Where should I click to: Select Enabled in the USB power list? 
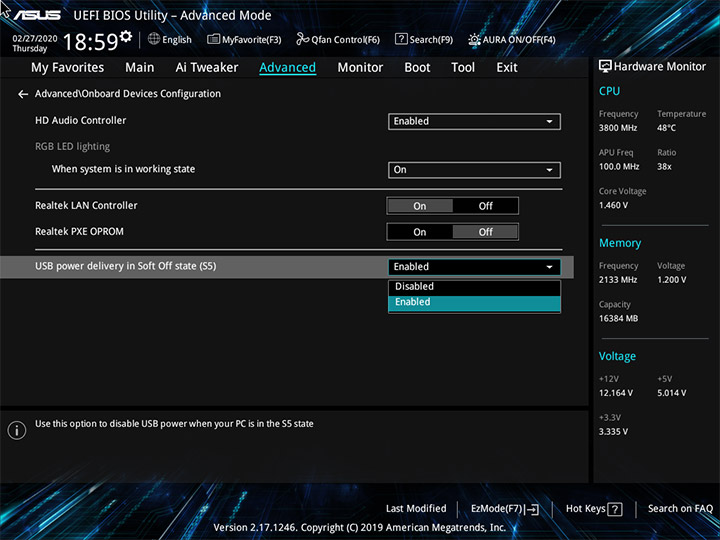click(x=474, y=302)
